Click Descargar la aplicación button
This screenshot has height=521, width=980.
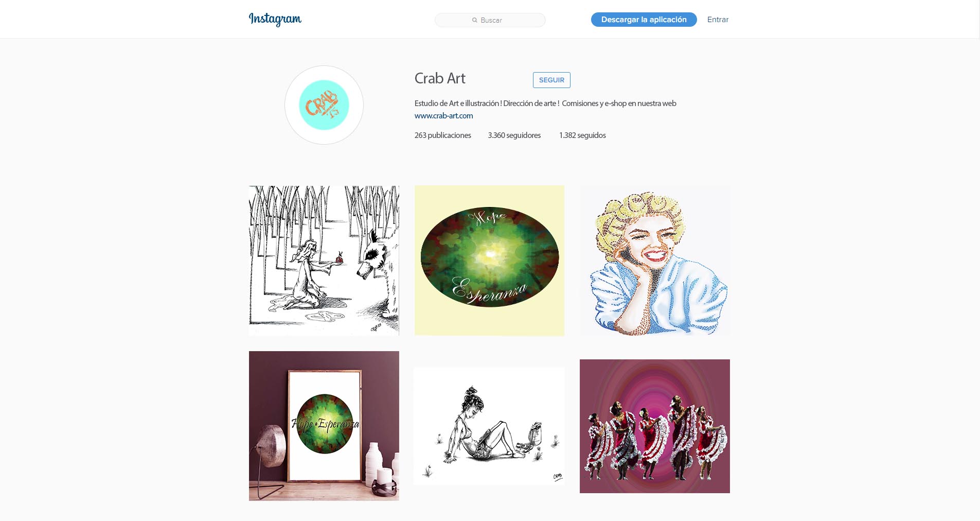[x=644, y=20]
